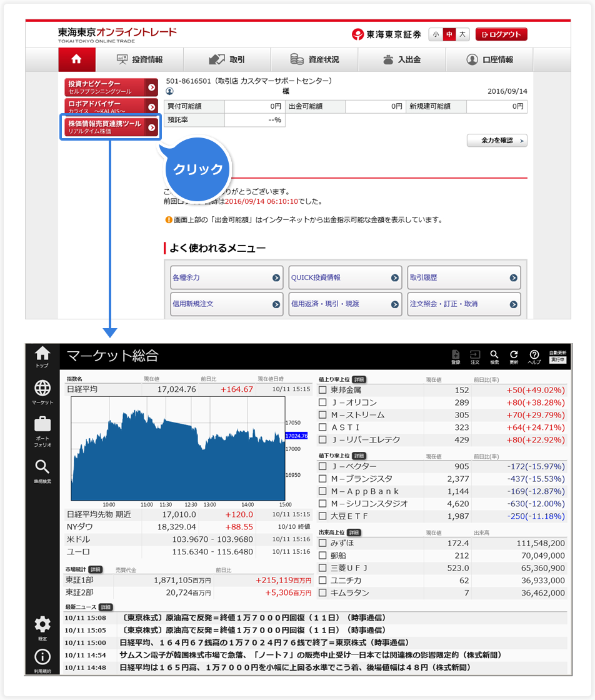Screen dimensions: 595x700
Task: Open the 資産状況 menu tab
Action: 314,59
